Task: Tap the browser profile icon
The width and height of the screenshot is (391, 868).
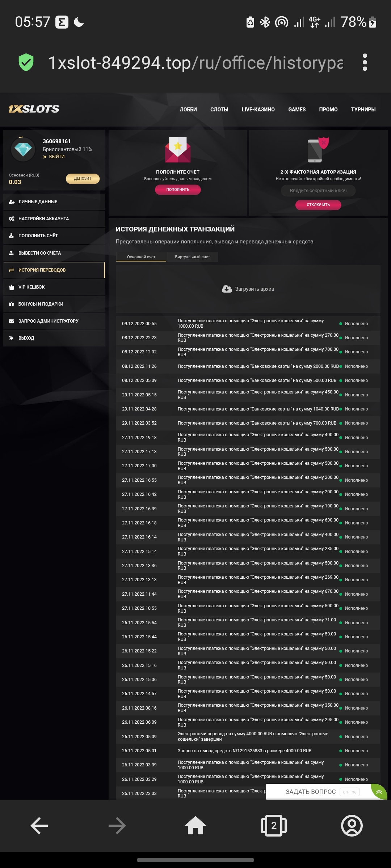Action: click(x=352, y=826)
